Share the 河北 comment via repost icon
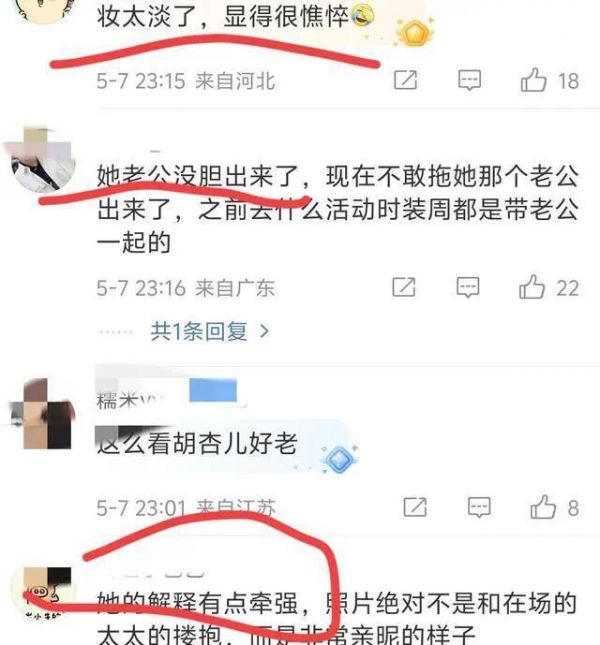This screenshot has width=600, height=645. [x=405, y=80]
